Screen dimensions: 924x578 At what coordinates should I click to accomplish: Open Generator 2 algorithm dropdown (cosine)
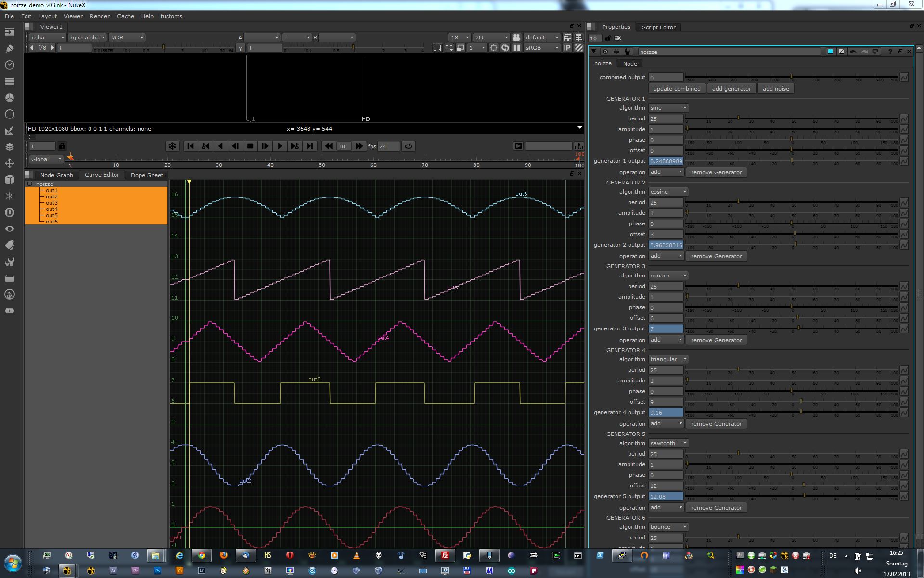(x=668, y=192)
